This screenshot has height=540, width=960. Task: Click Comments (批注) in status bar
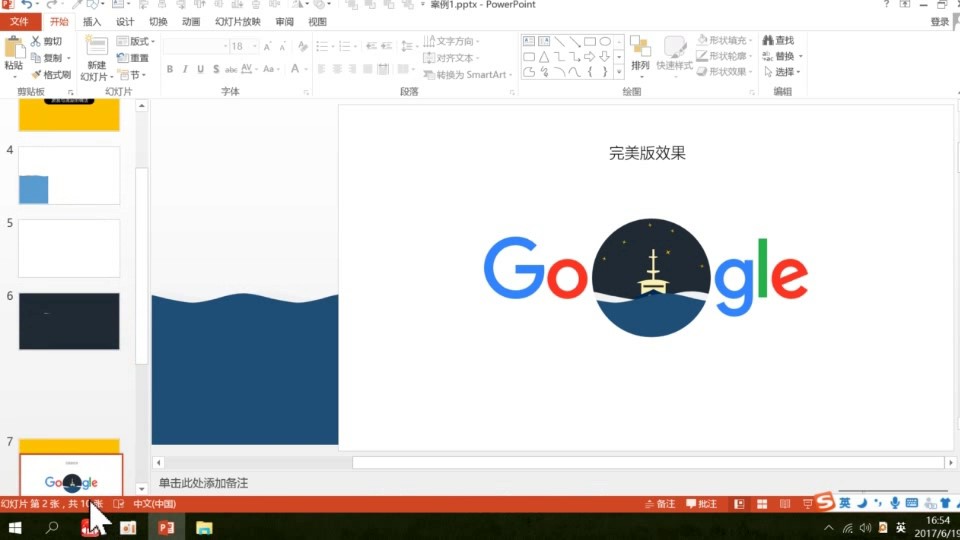702,504
